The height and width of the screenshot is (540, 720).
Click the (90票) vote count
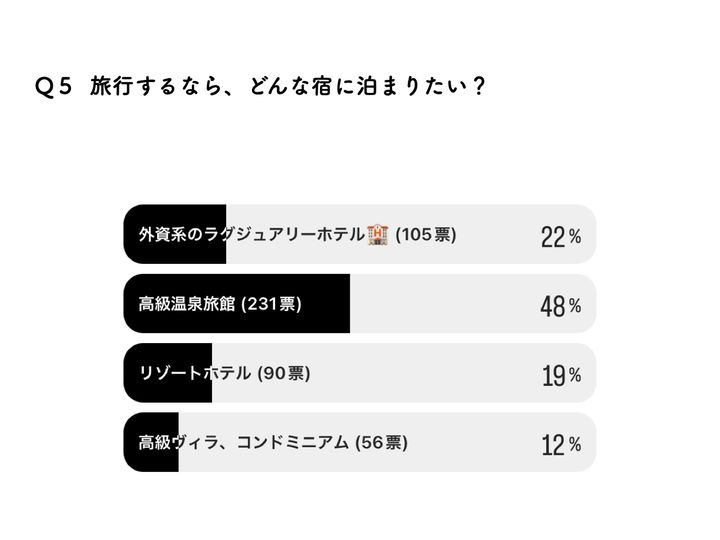click(x=284, y=373)
